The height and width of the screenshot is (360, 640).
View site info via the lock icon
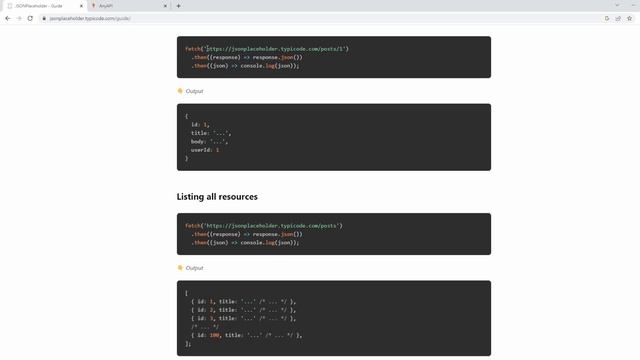click(x=44, y=18)
